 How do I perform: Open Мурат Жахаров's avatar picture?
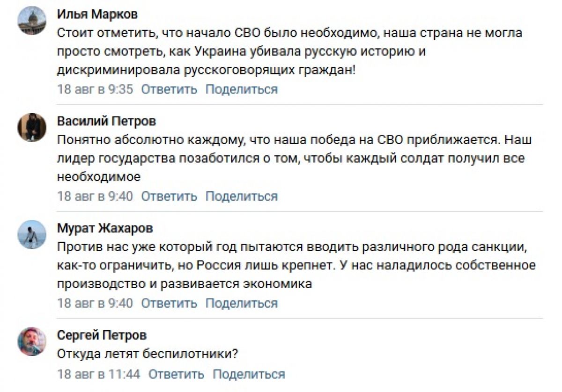(32, 234)
